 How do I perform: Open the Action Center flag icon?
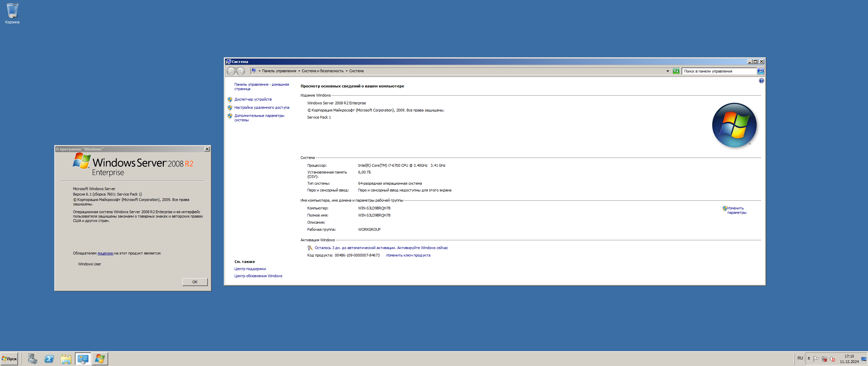click(816, 359)
